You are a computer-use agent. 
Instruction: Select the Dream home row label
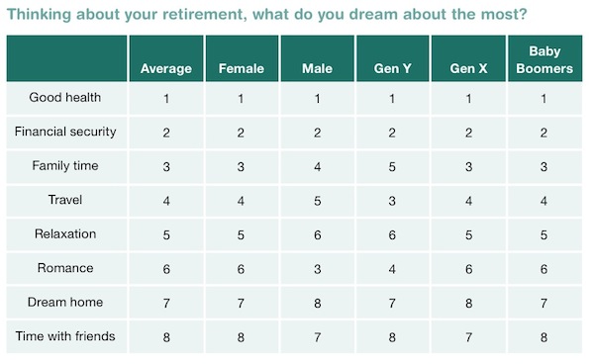pyautogui.click(x=65, y=302)
